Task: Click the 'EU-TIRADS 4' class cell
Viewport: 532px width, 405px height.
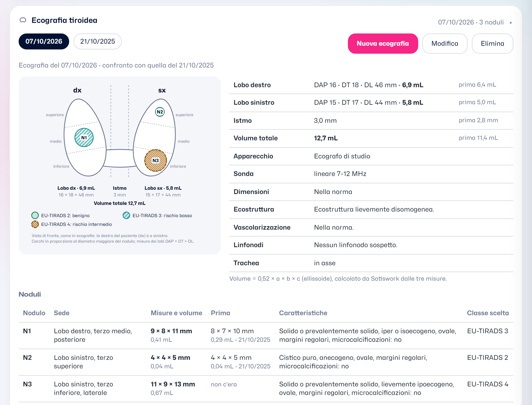Action: [x=487, y=384]
